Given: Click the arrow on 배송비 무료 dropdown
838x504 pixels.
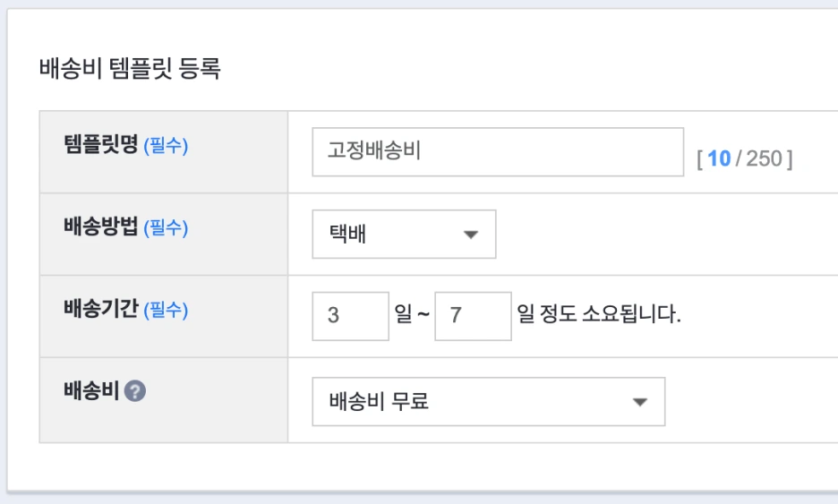Looking at the screenshot, I should click(x=639, y=402).
